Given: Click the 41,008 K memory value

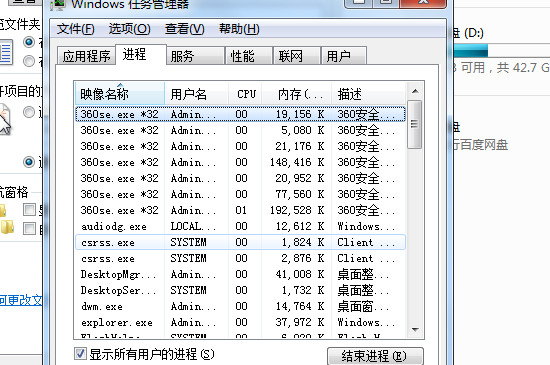Looking at the screenshot, I should point(300,274).
